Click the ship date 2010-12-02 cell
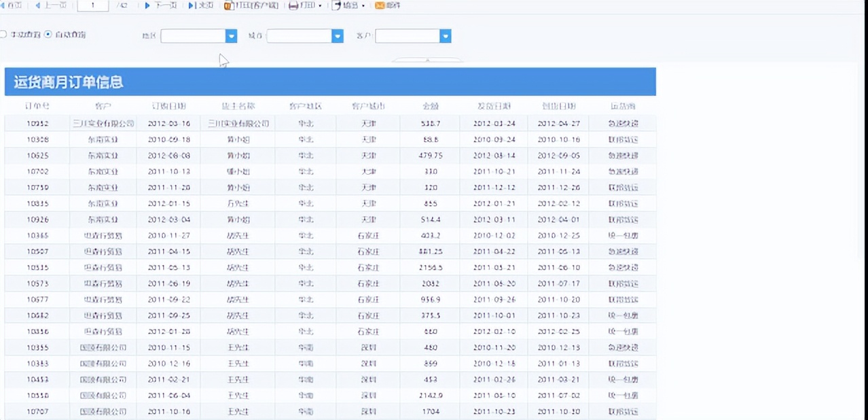The height and width of the screenshot is (420, 868). click(494, 236)
